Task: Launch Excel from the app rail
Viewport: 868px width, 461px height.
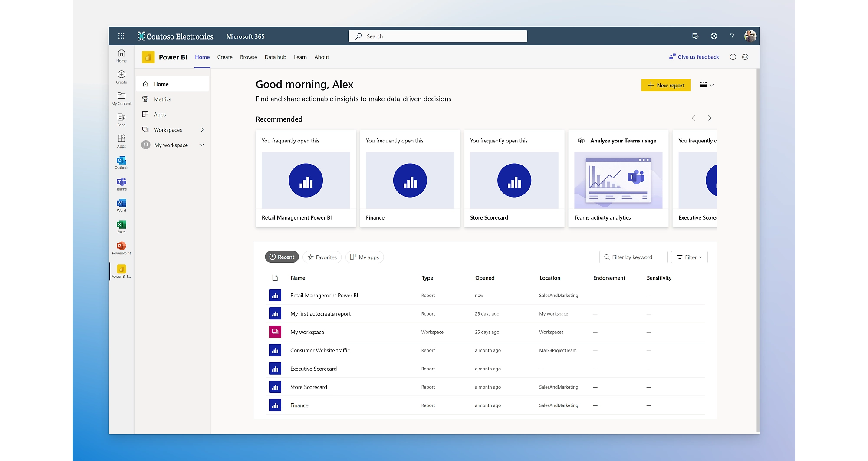Action: click(122, 226)
